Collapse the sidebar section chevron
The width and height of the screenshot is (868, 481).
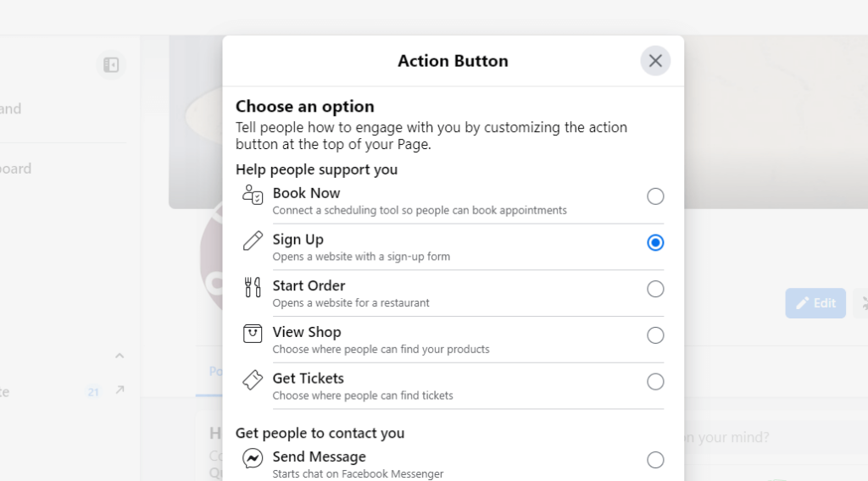pos(120,356)
